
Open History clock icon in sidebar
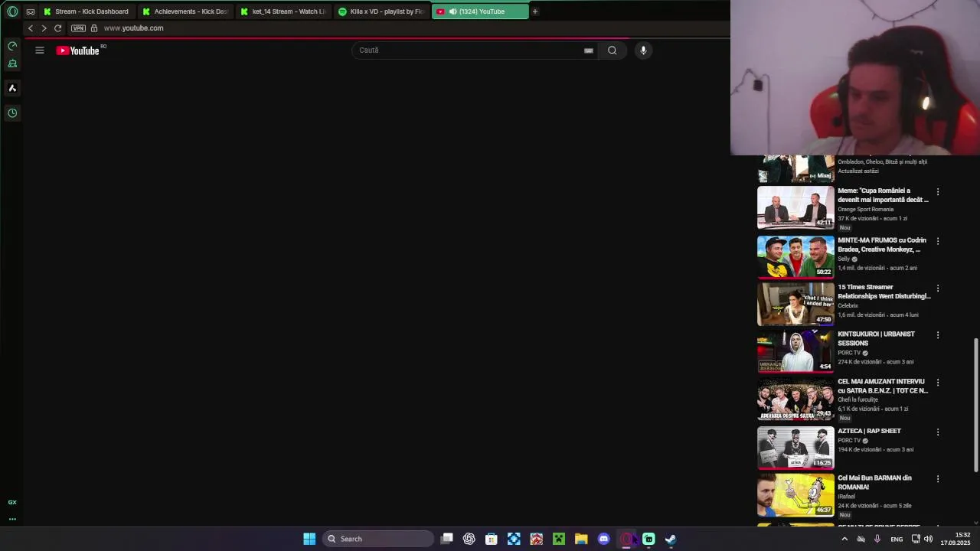[12, 113]
